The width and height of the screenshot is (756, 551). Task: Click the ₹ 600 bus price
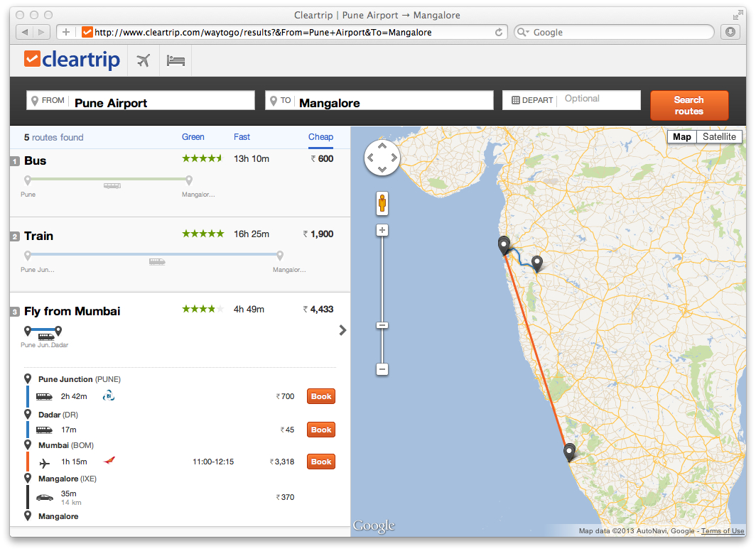pos(322,158)
